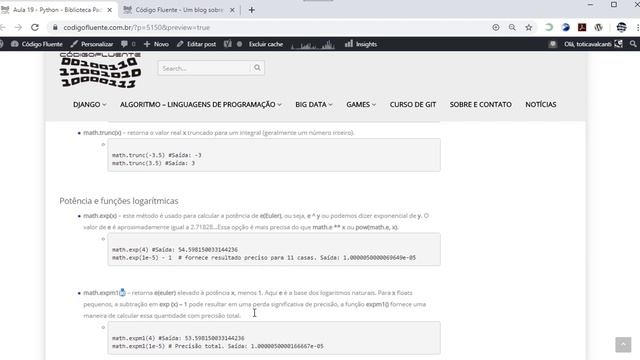This screenshot has width=640, height=360.
Task: Submit search with magnifier button
Action: 257,68
